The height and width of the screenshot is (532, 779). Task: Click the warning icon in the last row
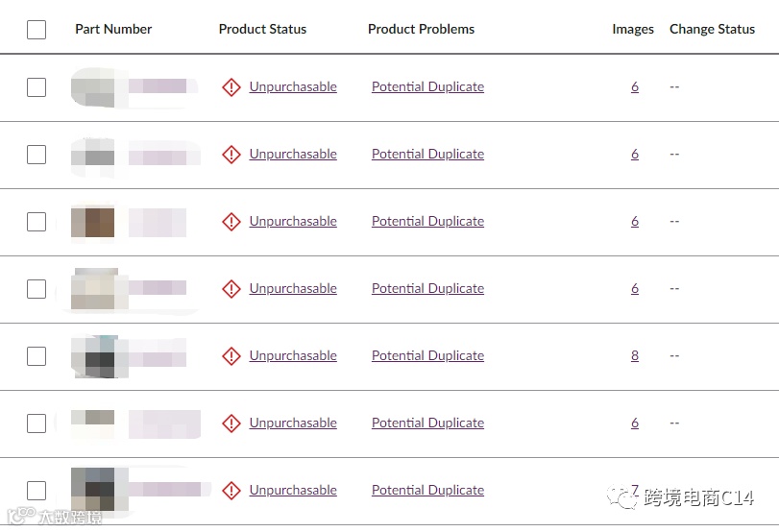coord(231,491)
